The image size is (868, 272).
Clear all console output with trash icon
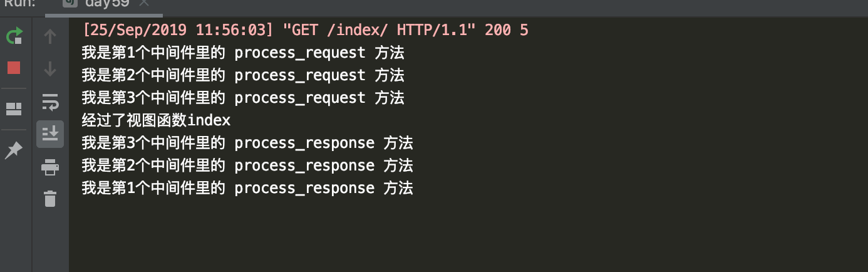[50, 199]
